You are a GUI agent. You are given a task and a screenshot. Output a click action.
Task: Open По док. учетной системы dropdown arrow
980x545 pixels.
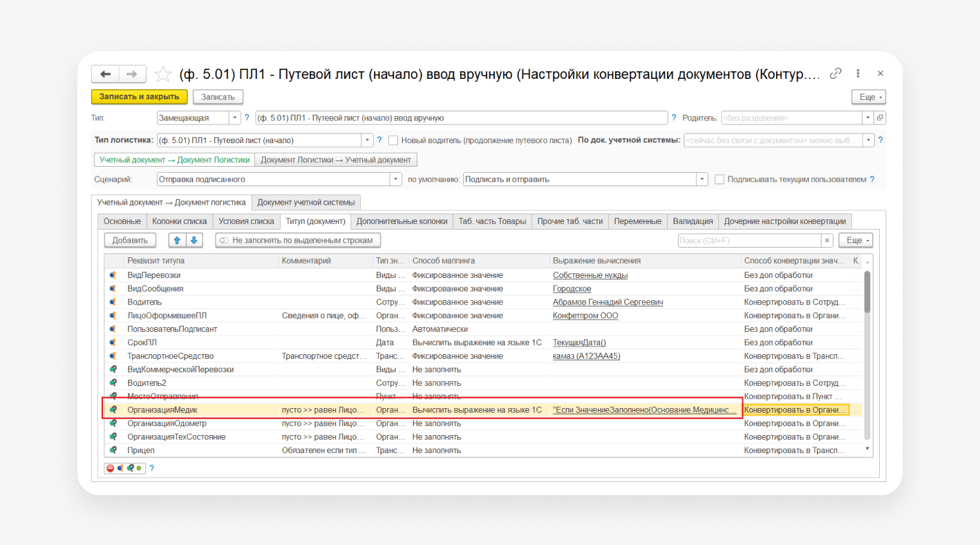pyautogui.click(x=869, y=140)
